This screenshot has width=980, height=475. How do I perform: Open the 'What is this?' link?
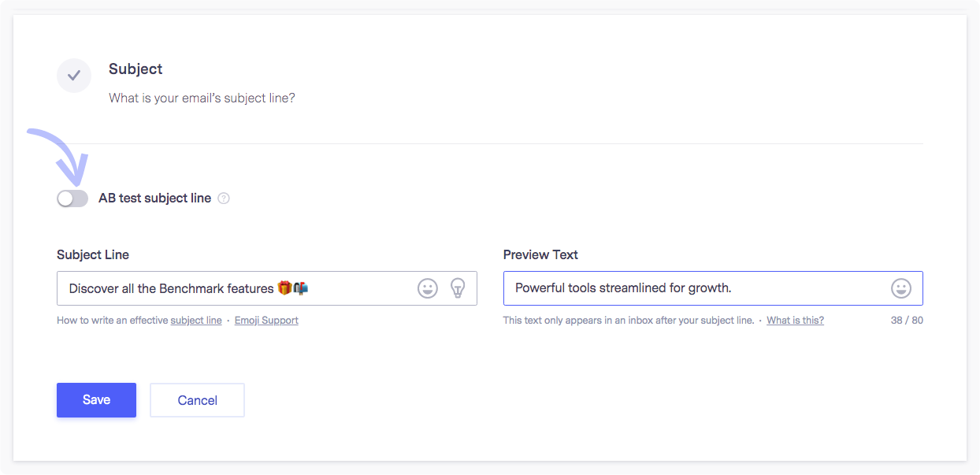[796, 321]
